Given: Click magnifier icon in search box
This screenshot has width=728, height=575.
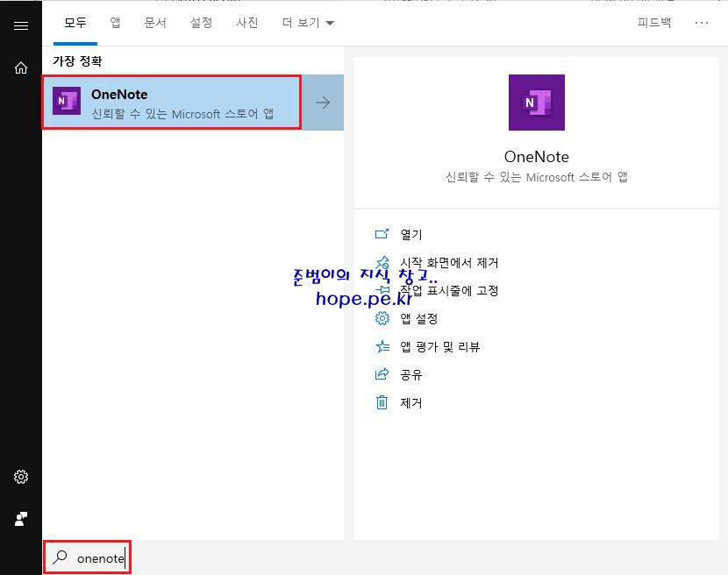Looking at the screenshot, I should tap(60, 557).
